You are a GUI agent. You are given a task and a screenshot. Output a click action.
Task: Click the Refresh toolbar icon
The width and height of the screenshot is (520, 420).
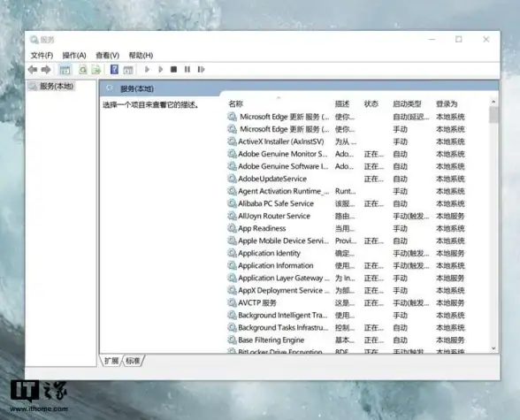pyautogui.click(x=82, y=70)
